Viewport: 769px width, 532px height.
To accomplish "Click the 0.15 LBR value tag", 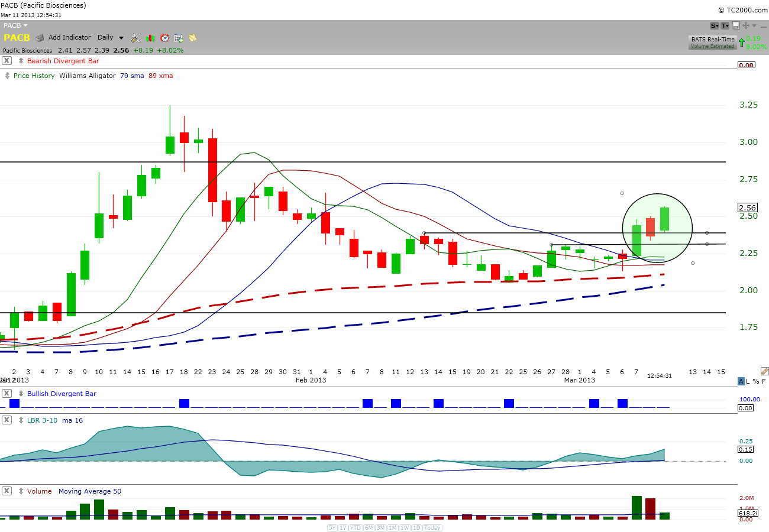I will tap(745, 449).
